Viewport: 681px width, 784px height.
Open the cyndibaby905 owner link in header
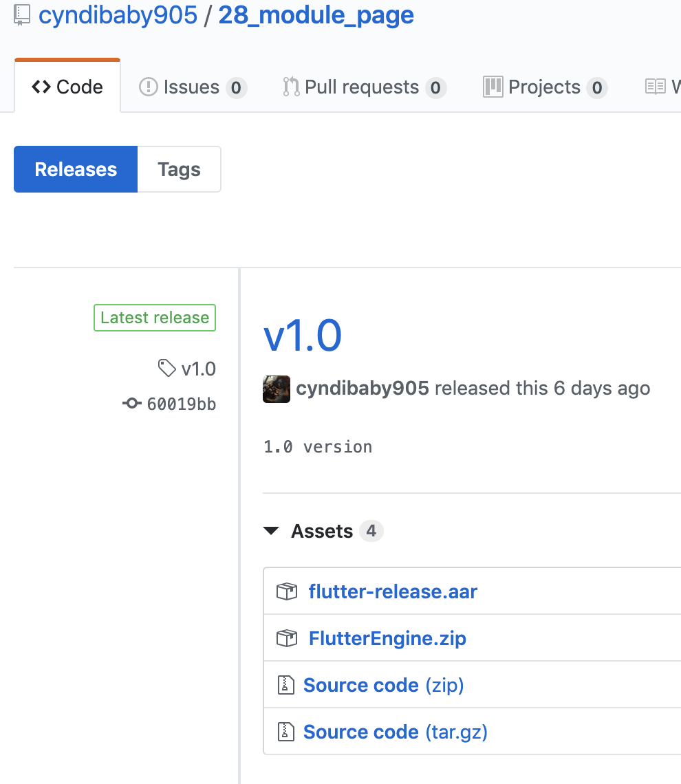click(x=118, y=15)
